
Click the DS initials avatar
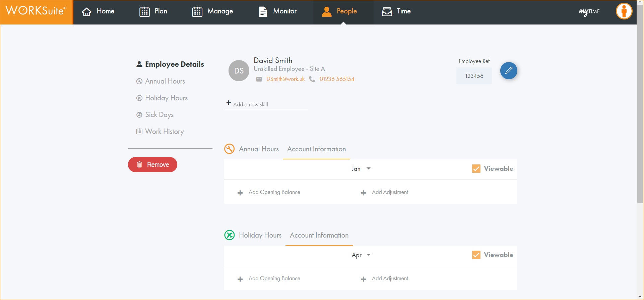coord(239,71)
